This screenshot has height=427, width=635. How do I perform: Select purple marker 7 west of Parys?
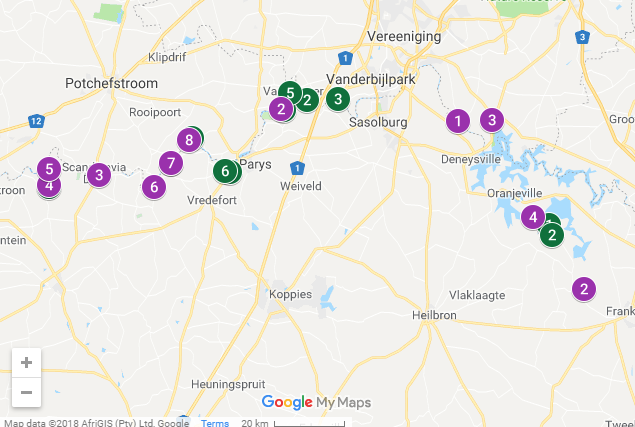coord(171,163)
